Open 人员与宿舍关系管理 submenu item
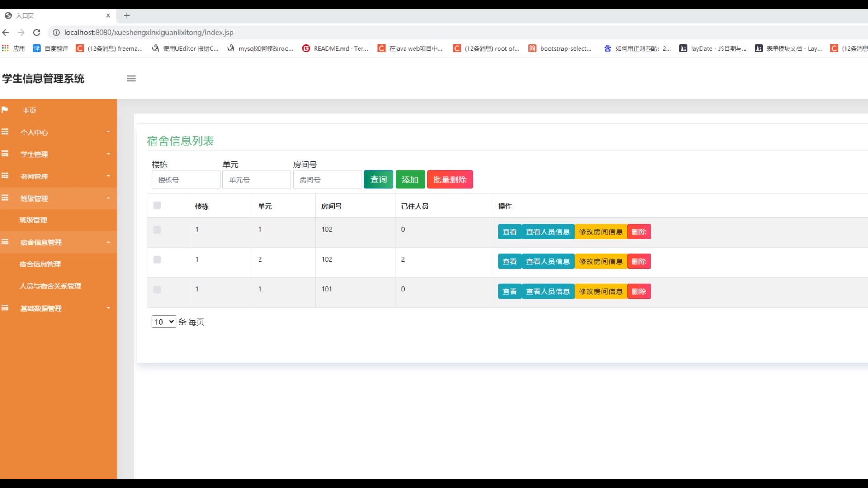Screen dimensions: 868x488 [50, 286]
